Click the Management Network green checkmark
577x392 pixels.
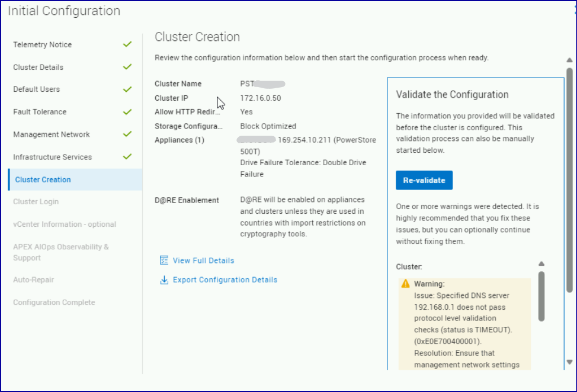(x=127, y=134)
